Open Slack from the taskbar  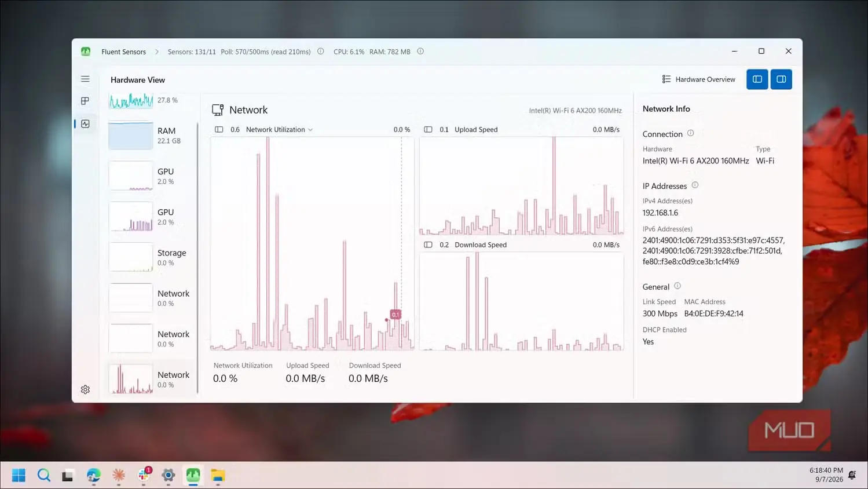pos(144,475)
